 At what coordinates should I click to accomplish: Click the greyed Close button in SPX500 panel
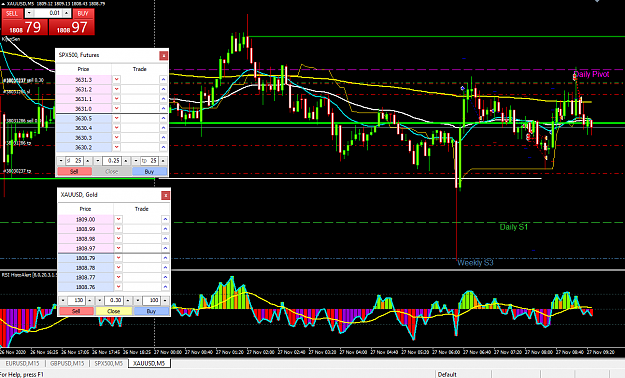[112, 171]
